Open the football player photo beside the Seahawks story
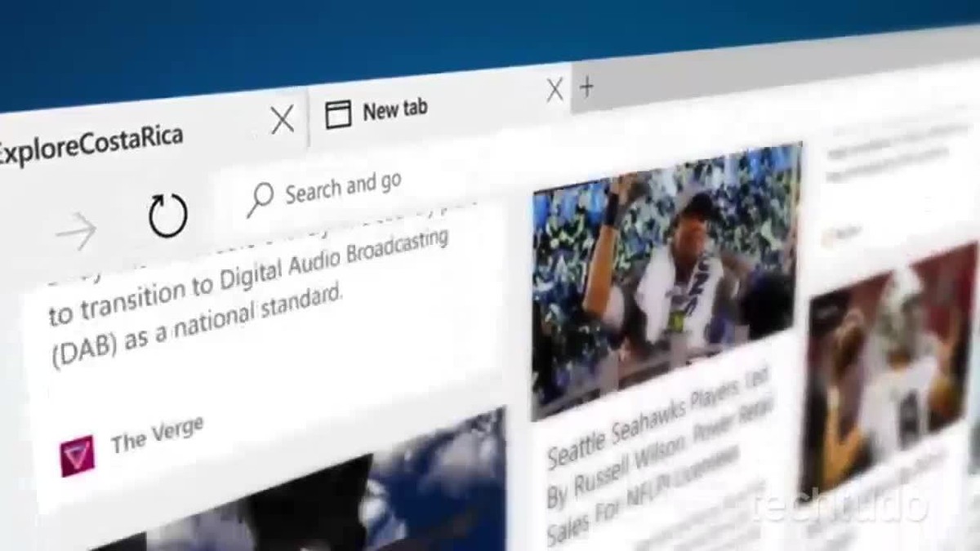The height and width of the screenshot is (551, 980). 890,371
